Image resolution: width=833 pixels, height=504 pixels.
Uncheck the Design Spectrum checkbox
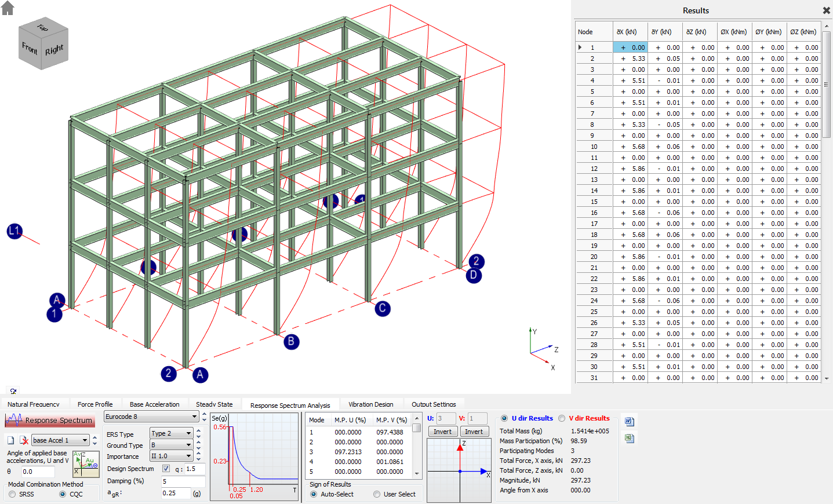[x=167, y=469]
